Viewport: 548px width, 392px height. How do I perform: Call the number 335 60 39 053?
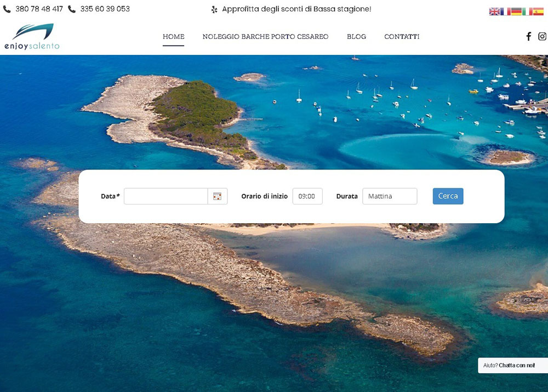click(x=105, y=9)
